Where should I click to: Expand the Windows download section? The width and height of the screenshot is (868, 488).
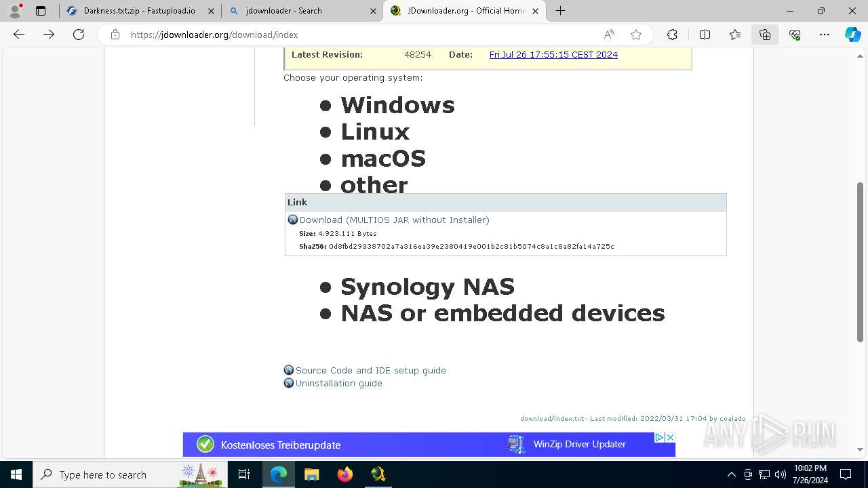(397, 105)
